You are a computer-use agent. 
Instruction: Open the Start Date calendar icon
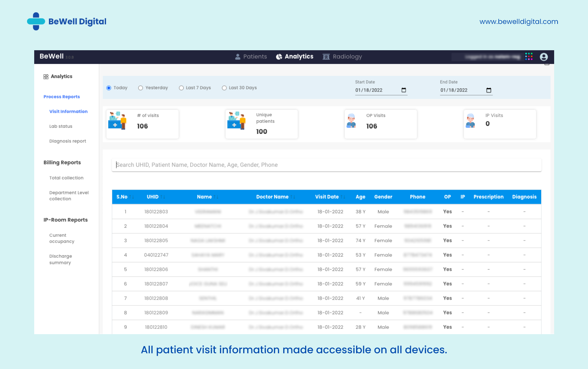(404, 90)
